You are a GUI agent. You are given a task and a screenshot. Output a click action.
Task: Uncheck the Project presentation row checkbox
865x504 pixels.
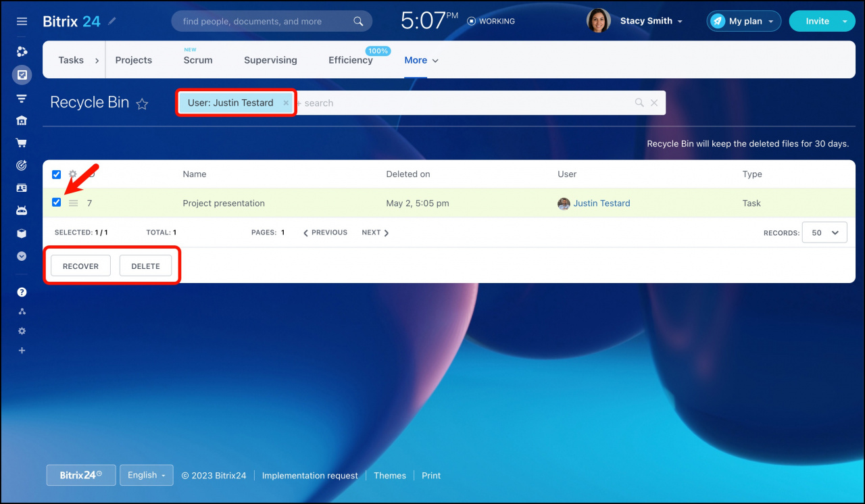(x=57, y=202)
